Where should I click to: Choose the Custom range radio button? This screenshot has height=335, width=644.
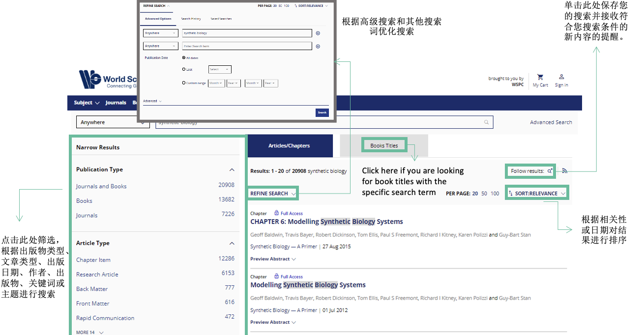pyautogui.click(x=184, y=83)
